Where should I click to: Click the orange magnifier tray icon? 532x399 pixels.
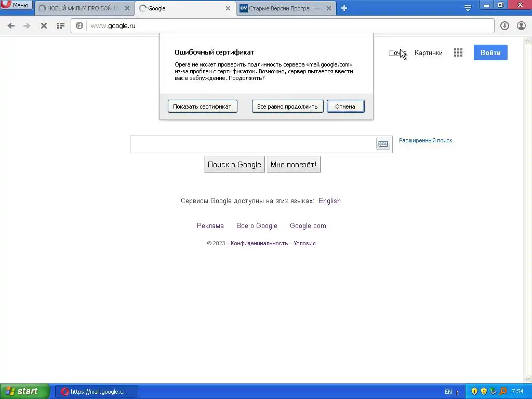pos(503,392)
